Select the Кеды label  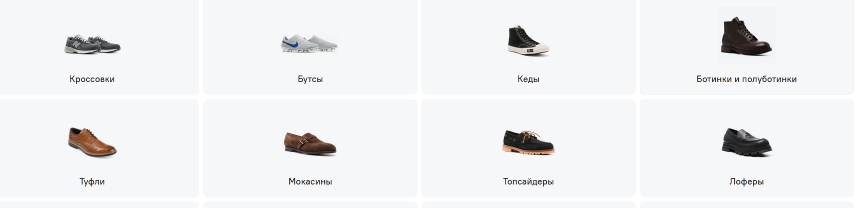point(528,79)
